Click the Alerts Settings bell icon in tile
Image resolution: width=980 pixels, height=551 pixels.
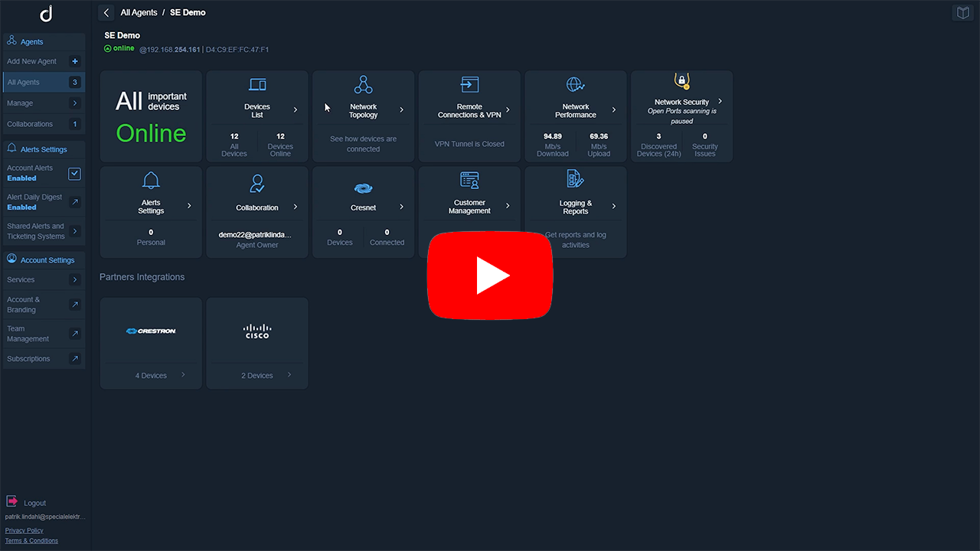pyautogui.click(x=151, y=181)
